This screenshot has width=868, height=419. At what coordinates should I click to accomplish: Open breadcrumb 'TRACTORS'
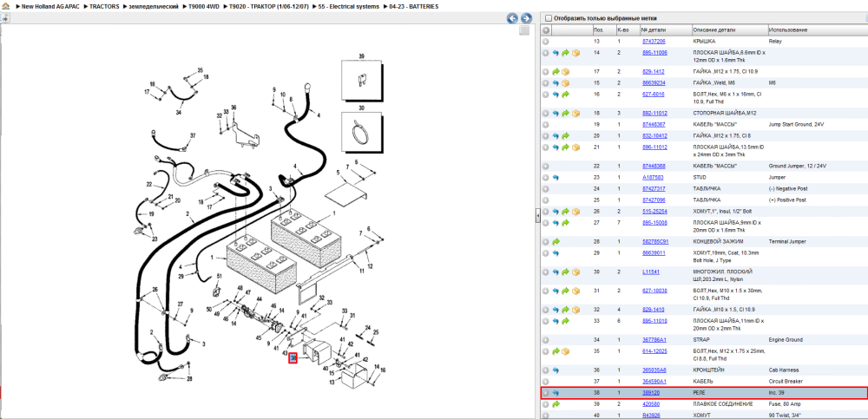(x=104, y=6)
